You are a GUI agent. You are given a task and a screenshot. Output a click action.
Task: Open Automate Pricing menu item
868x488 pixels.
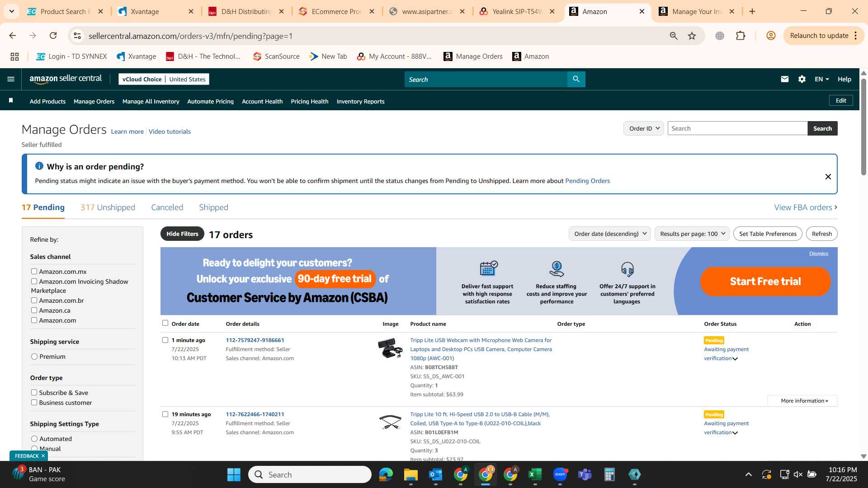[x=210, y=102]
